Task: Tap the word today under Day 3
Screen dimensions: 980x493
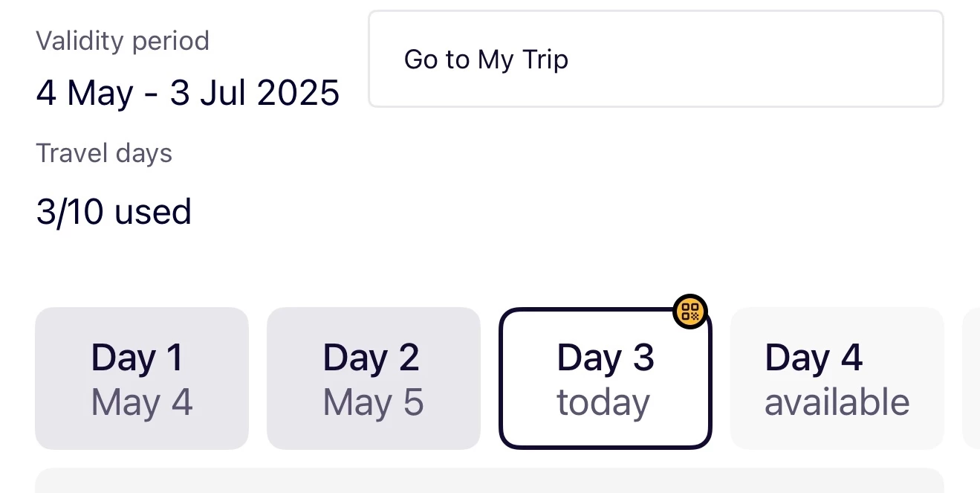Action: [603, 403]
